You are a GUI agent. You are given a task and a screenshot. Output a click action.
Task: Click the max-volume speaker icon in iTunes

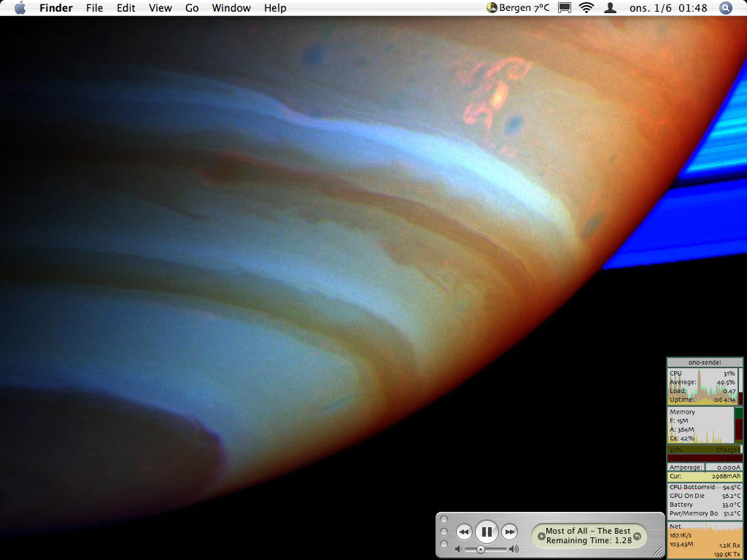[514, 550]
